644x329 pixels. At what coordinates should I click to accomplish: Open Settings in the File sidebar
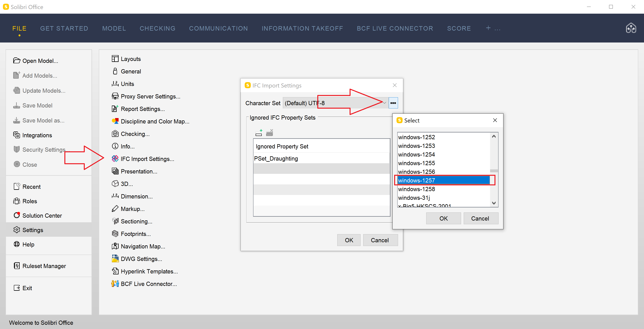pos(48,230)
